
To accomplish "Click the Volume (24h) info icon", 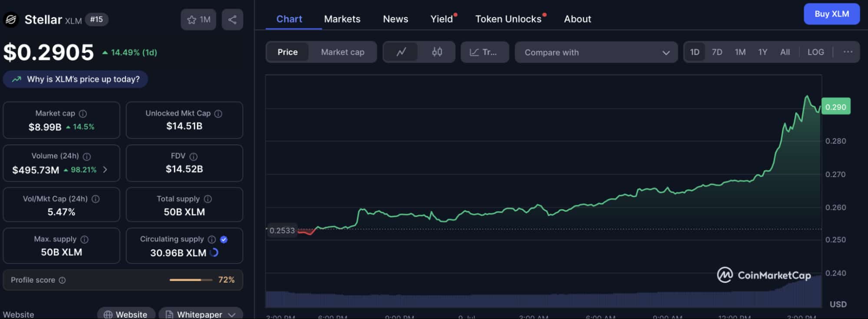I will [87, 156].
